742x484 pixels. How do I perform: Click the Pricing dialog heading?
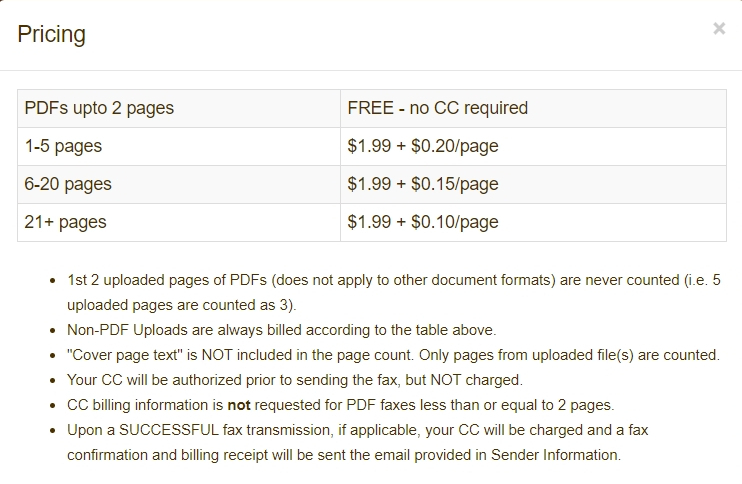[x=52, y=35]
